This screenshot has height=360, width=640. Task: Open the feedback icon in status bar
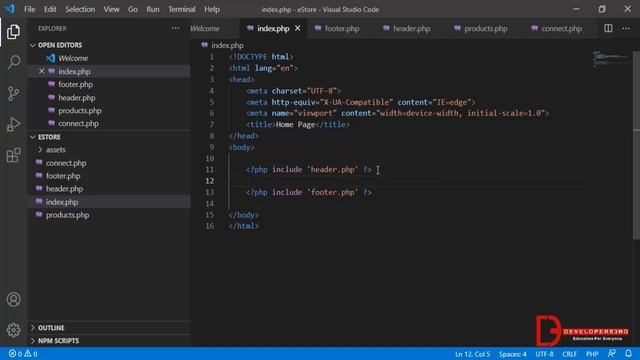tap(611, 353)
